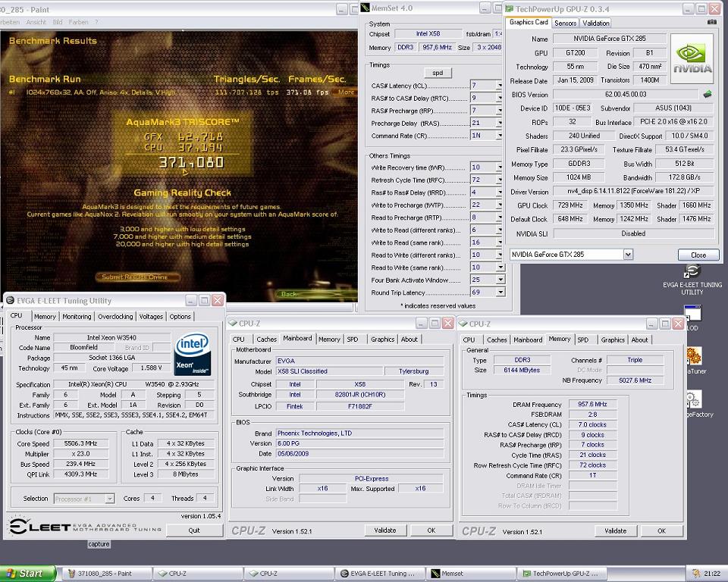Click the Start button
The width and height of the screenshot is (728, 582).
click(x=27, y=574)
